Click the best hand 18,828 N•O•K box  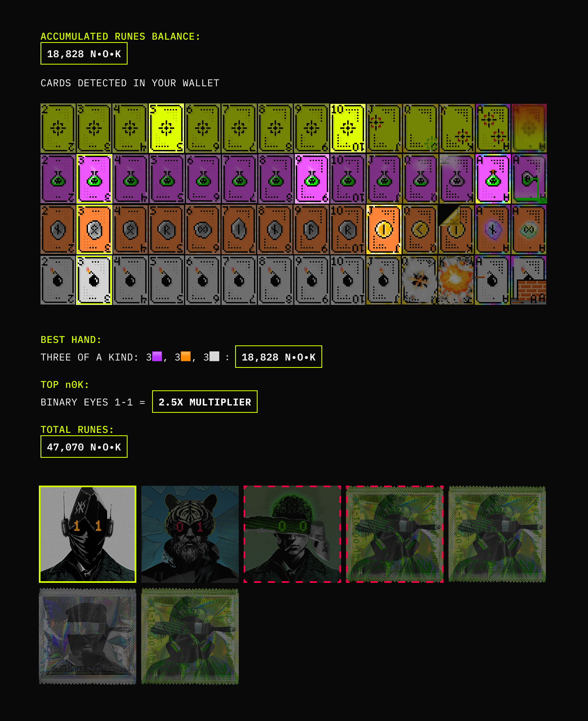click(278, 357)
